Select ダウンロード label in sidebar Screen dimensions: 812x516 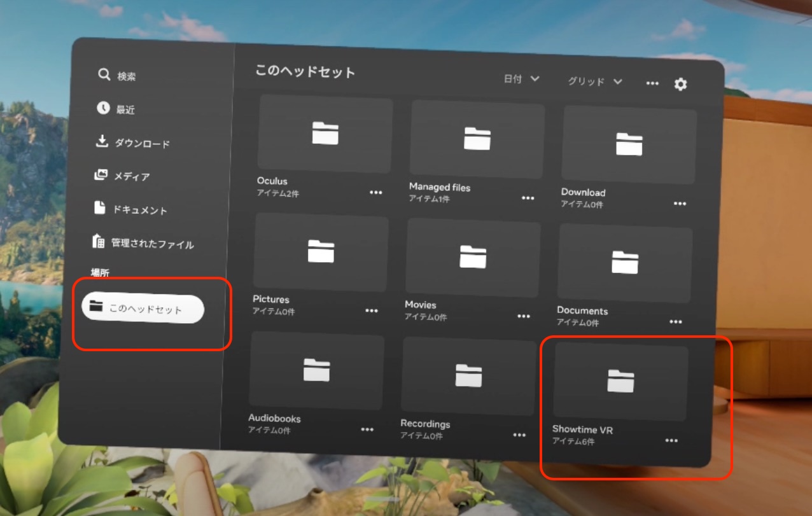click(x=142, y=144)
